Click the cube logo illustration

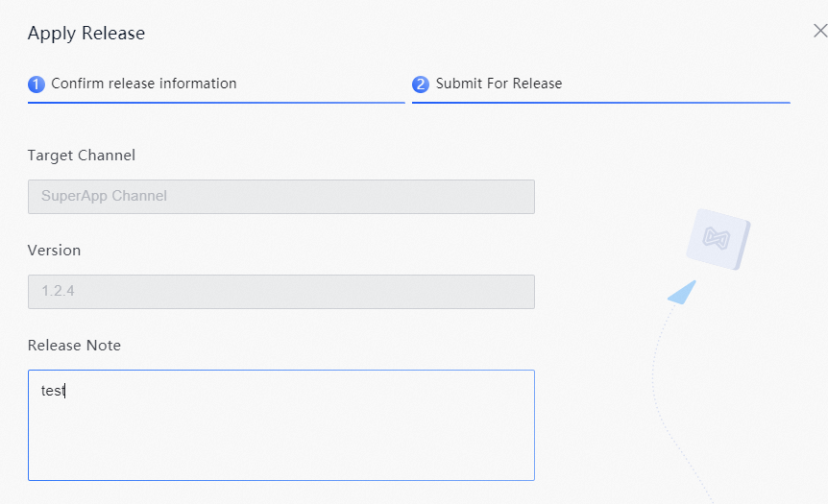click(718, 239)
